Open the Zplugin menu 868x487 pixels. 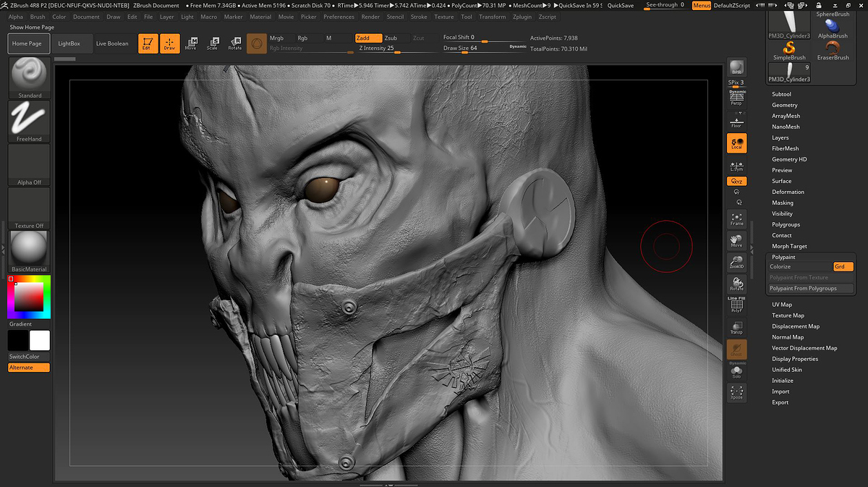(522, 17)
